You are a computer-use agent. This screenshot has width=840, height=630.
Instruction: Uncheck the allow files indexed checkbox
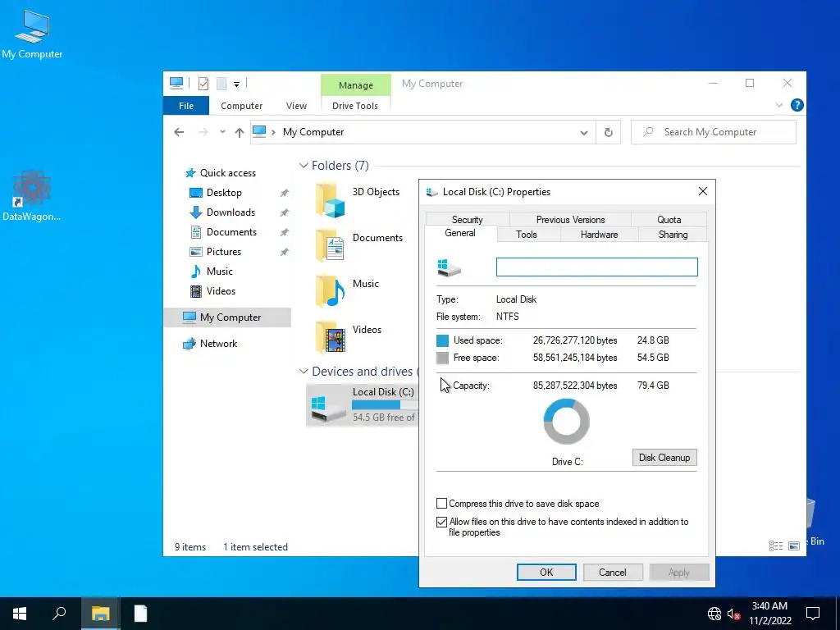pyautogui.click(x=441, y=522)
